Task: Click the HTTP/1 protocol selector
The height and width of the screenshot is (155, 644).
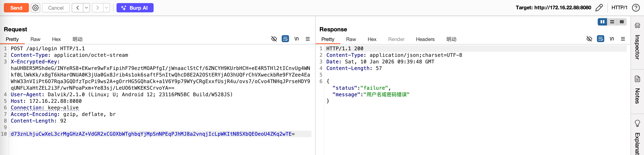Action: point(619,8)
